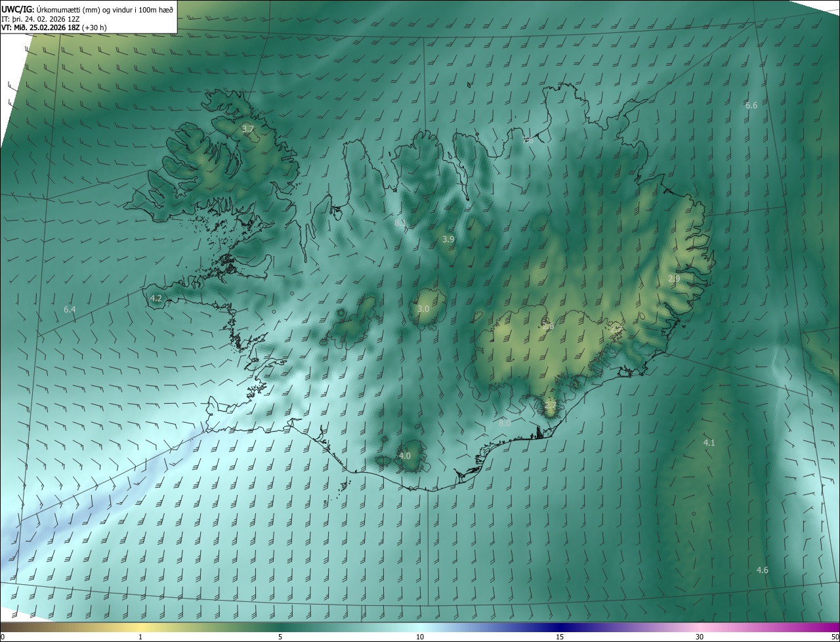Click the 3.9 value on the map
Screen dimensions: 840x642
[448, 240]
